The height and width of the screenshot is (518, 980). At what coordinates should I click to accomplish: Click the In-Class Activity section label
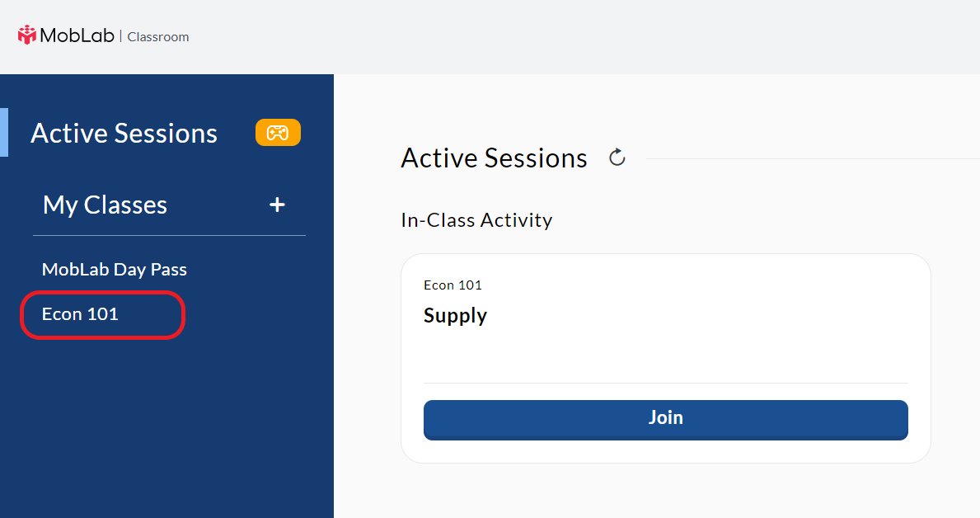476,220
